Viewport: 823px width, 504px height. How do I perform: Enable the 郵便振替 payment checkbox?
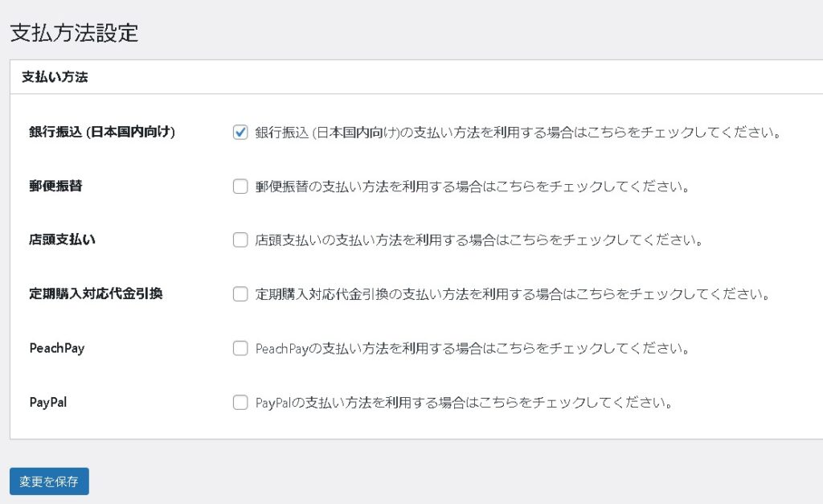tap(240, 186)
